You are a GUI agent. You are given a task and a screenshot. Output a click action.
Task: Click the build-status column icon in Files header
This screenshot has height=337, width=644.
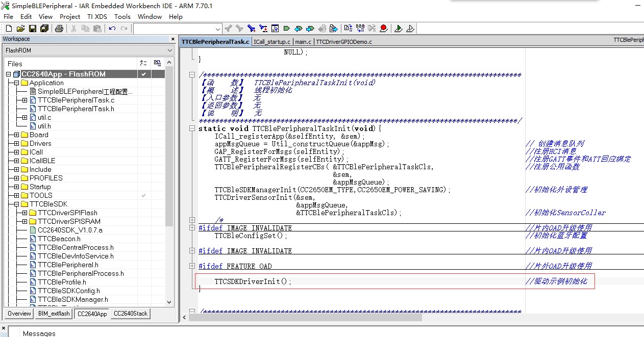coord(143,63)
